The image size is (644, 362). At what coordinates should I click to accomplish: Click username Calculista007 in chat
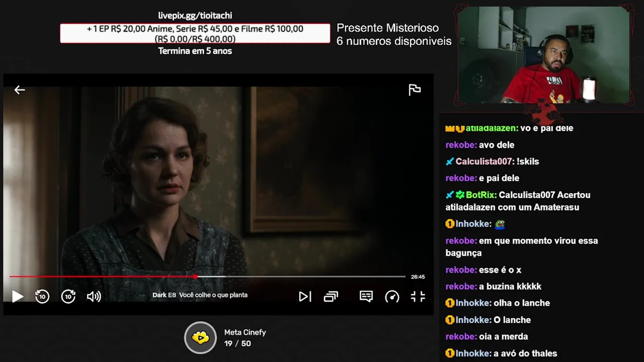(484, 161)
